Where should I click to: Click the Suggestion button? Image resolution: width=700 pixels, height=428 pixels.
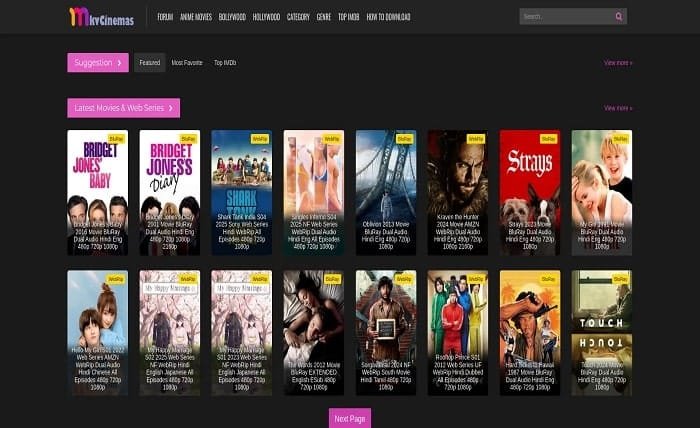[98, 62]
